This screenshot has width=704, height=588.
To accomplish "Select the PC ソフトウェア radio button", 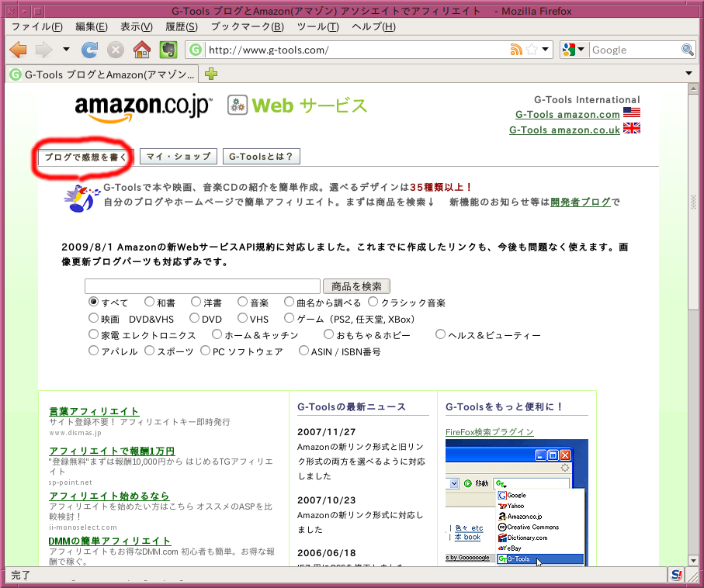I will pyautogui.click(x=205, y=350).
